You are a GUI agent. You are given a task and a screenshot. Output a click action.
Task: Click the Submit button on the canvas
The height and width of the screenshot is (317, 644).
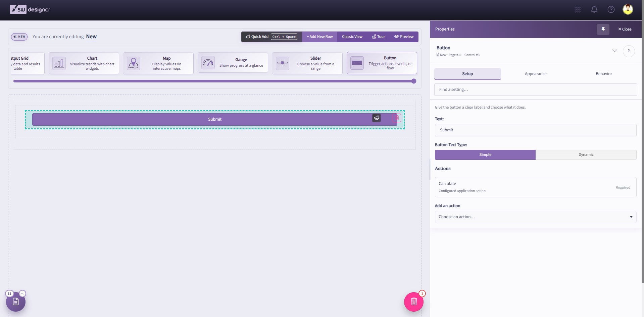point(214,119)
